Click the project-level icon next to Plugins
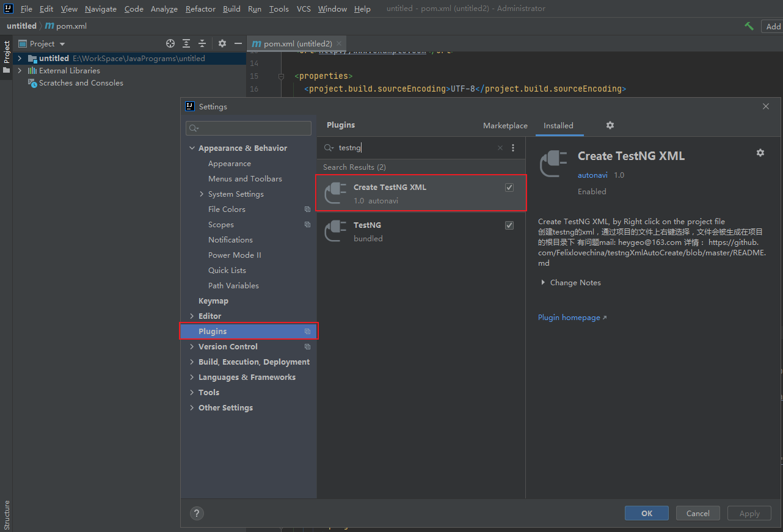 click(x=308, y=331)
